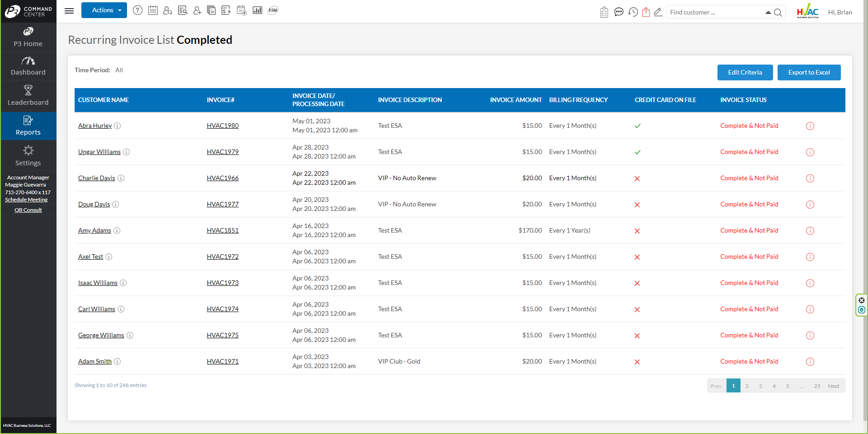
Task: Click the green credit card checkmark for Abra Hurley
Action: [x=637, y=126]
